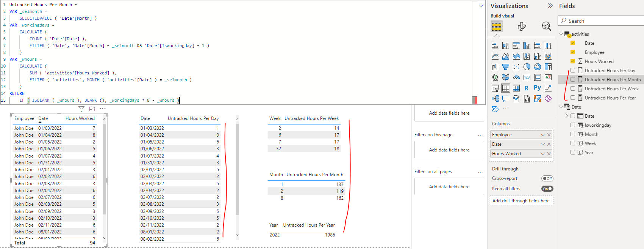Open Focus mode for the table visual
This screenshot has height=249, width=644.
(x=92, y=109)
